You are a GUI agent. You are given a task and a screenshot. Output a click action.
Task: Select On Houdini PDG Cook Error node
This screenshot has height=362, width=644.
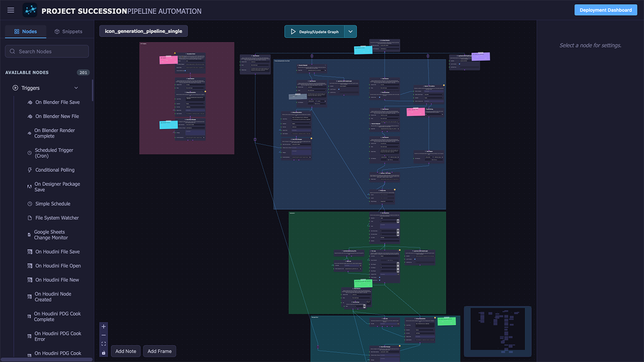pyautogui.click(x=53, y=336)
